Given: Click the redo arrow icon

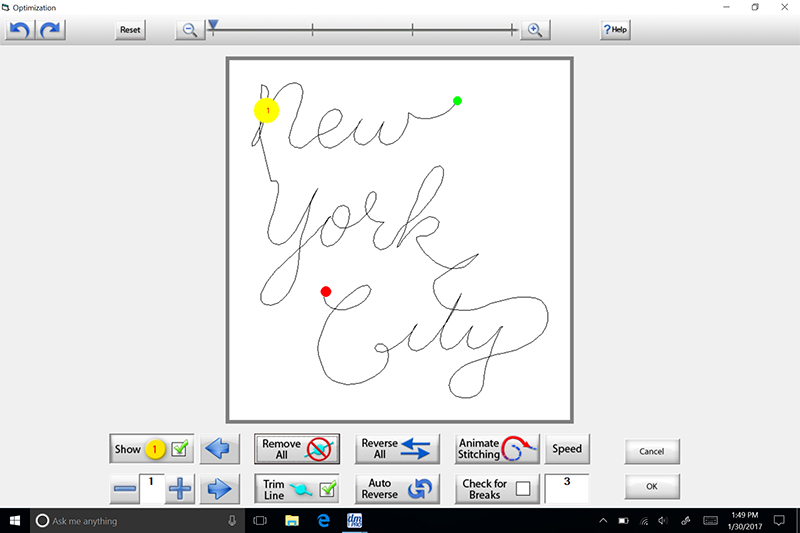Looking at the screenshot, I should pyautogui.click(x=51, y=29).
